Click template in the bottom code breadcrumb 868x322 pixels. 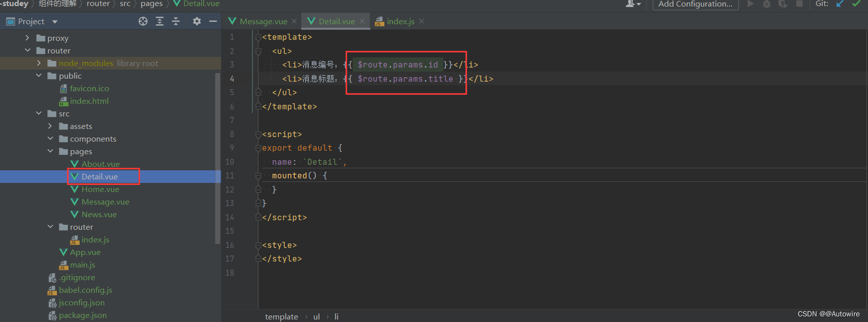point(282,316)
